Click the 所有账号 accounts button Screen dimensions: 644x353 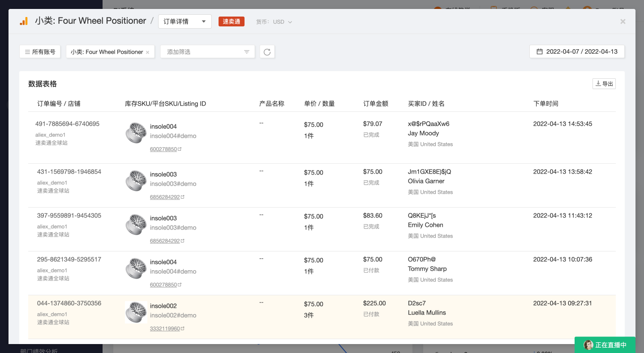[40, 52]
